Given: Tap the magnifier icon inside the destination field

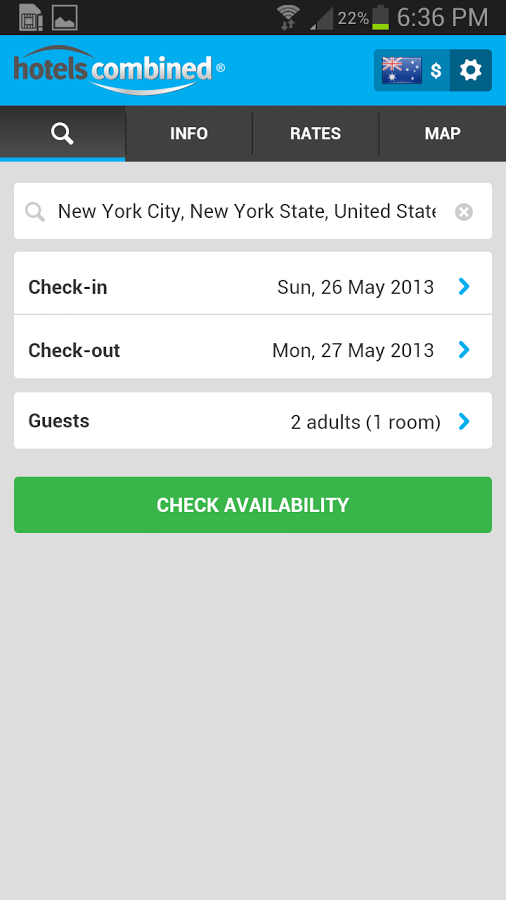Looking at the screenshot, I should coord(35,212).
